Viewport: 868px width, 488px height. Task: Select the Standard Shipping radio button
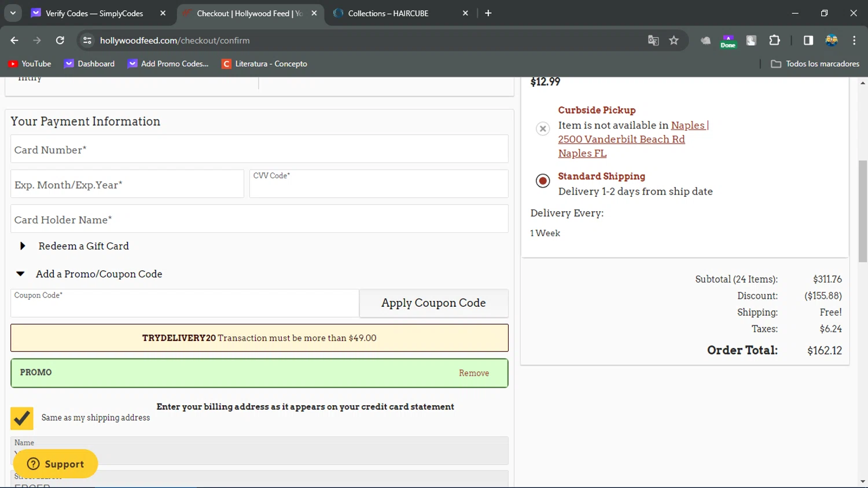pos(543,181)
